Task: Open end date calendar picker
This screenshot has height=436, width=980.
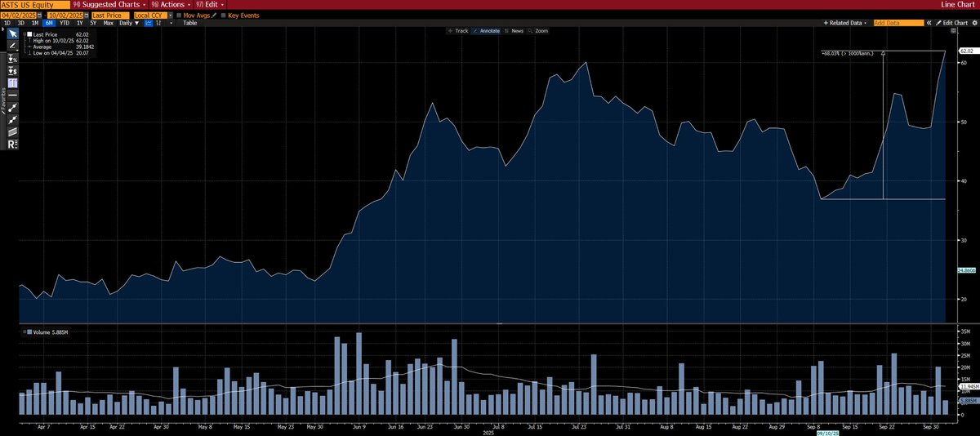Action: tap(87, 16)
